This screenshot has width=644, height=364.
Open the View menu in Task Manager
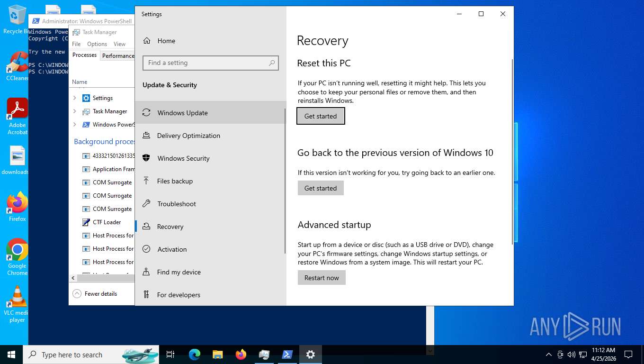coord(119,44)
